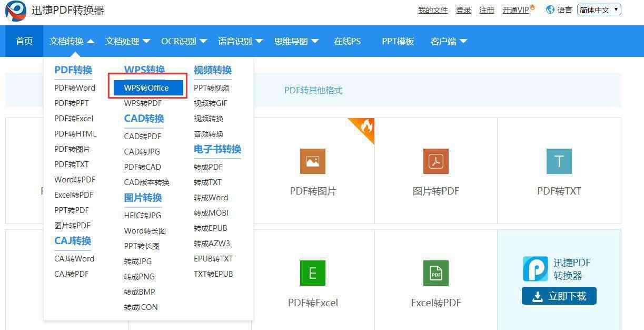
Task: Select 转成ICON menu item
Action: coord(141,307)
